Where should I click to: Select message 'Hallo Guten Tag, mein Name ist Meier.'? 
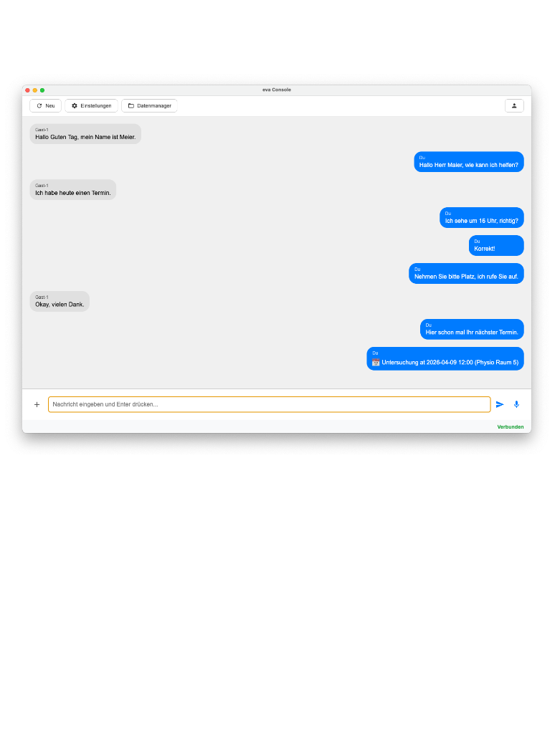click(85, 134)
